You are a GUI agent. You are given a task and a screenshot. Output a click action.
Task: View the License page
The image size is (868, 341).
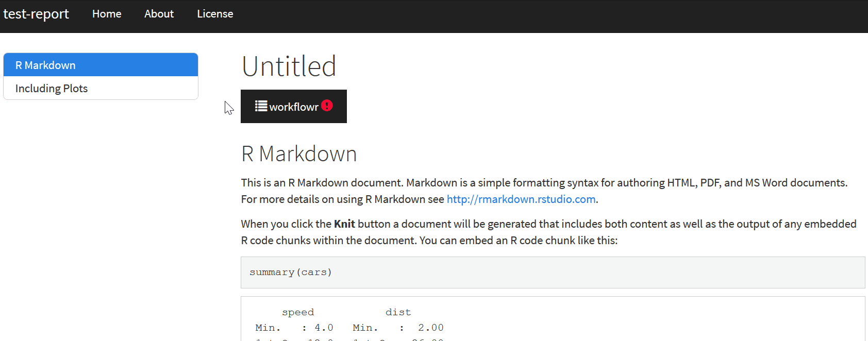215,14
